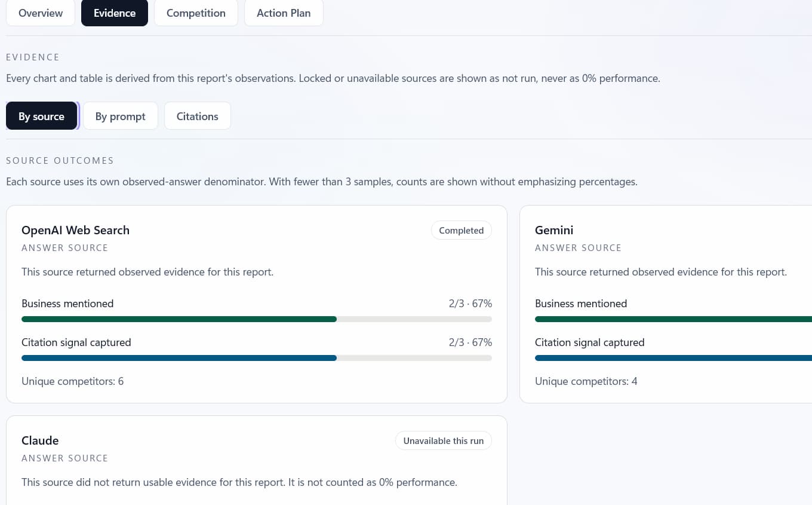Image resolution: width=812 pixels, height=505 pixels.
Task: Switch to the Competition tab
Action: pyautogui.click(x=196, y=13)
